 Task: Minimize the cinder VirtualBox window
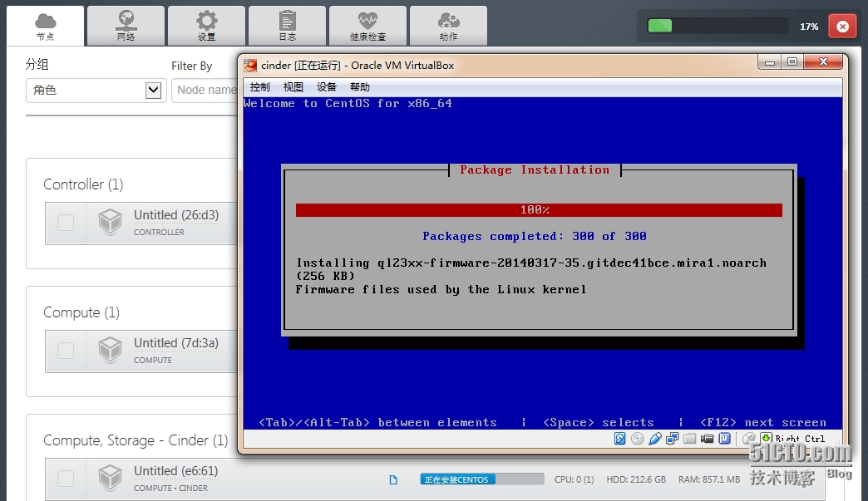(x=769, y=62)
